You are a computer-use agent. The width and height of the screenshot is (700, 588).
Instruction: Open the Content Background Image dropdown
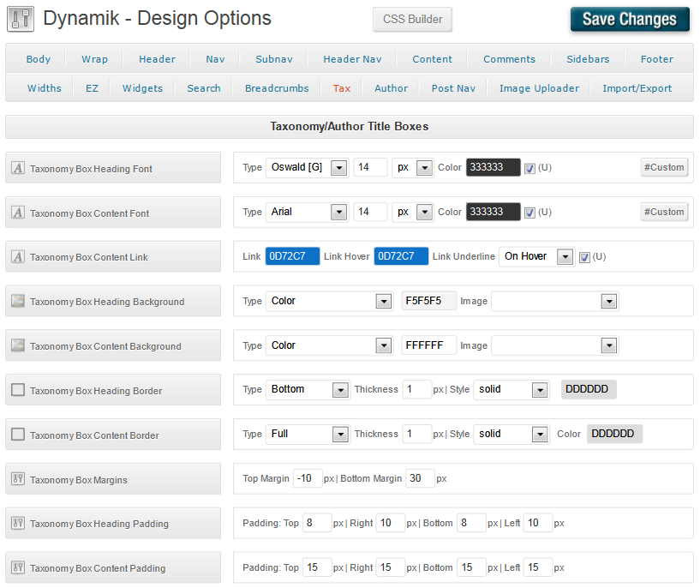(555, 345)
